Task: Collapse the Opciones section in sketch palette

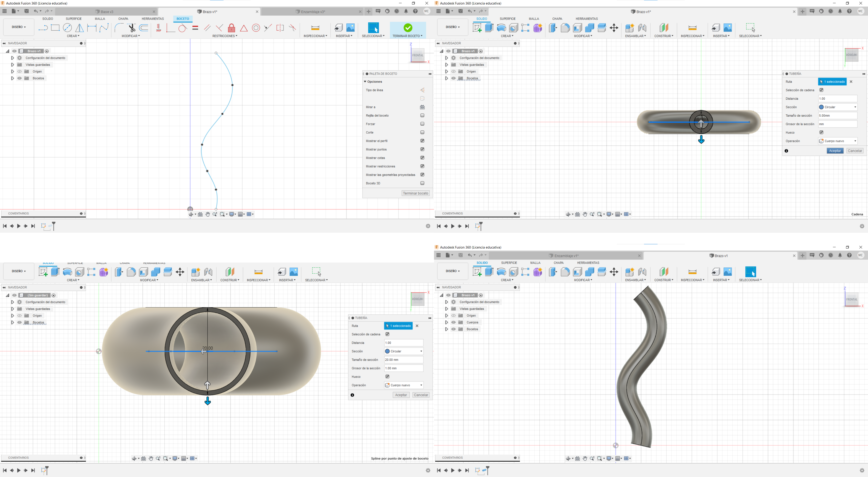Action: click(x=365, y=81)
